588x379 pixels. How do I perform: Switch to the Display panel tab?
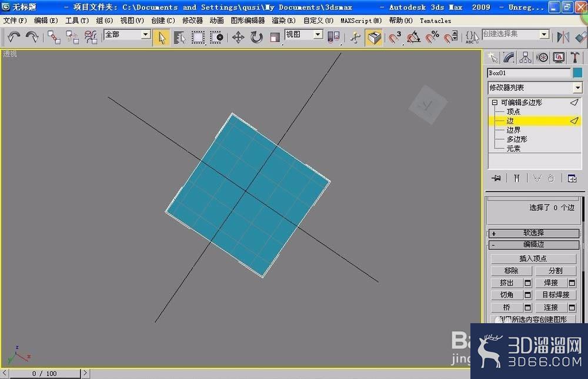[559, 58]
